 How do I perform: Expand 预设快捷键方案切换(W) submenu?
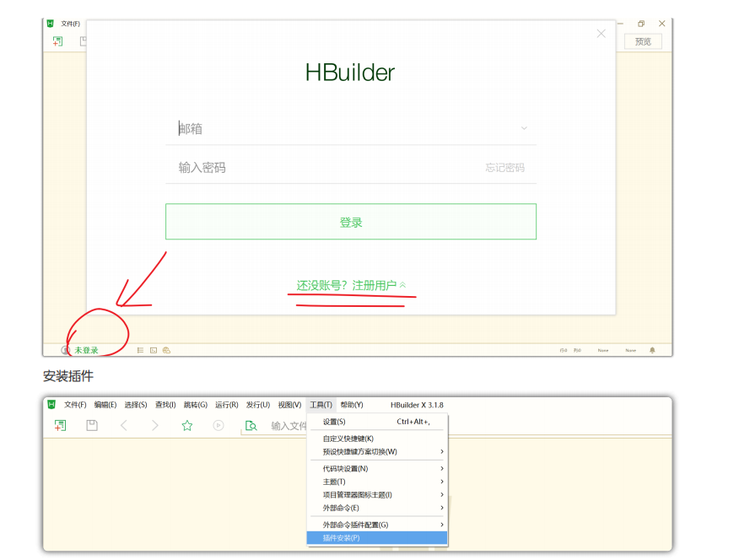point(377,451)
